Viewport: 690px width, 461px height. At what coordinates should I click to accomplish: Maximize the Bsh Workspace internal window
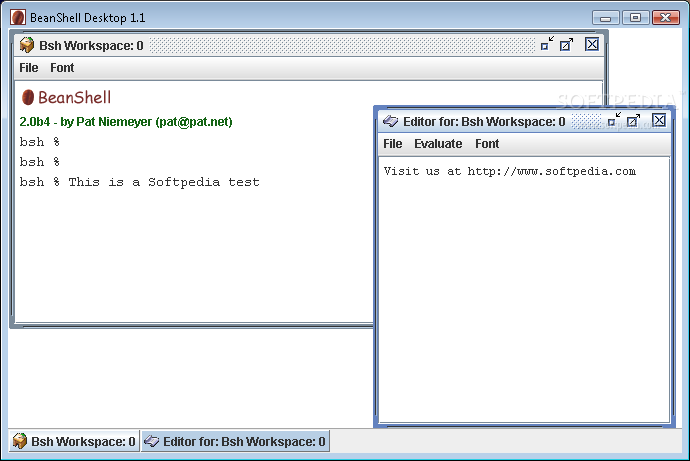(x=566, y=44)
